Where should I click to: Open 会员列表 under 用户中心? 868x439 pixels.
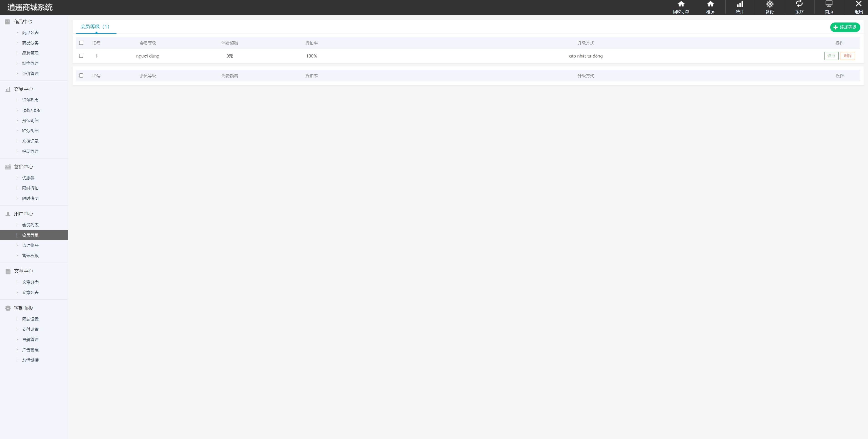[30, 225]
